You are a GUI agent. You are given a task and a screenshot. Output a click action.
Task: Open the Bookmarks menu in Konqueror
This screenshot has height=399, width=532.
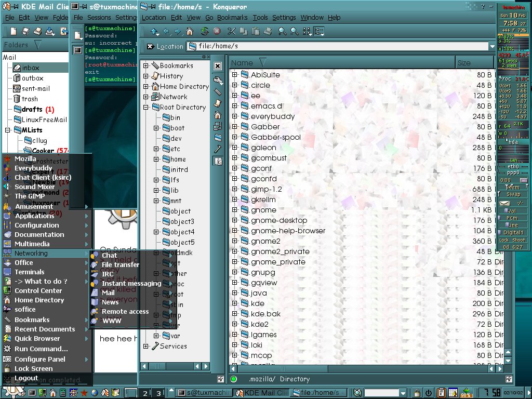[232, 18]
